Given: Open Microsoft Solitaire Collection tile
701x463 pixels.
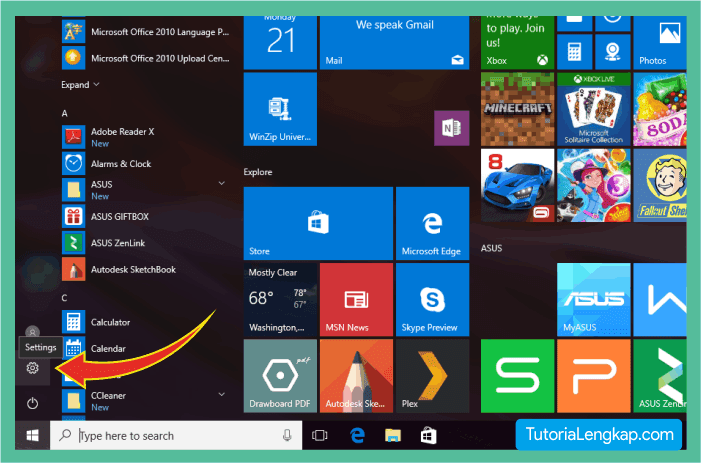Looking at the screenshot, I should 594,109.
